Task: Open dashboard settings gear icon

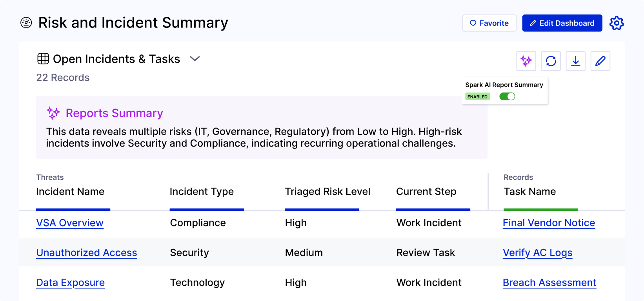Action: click(x=617, y=23)
